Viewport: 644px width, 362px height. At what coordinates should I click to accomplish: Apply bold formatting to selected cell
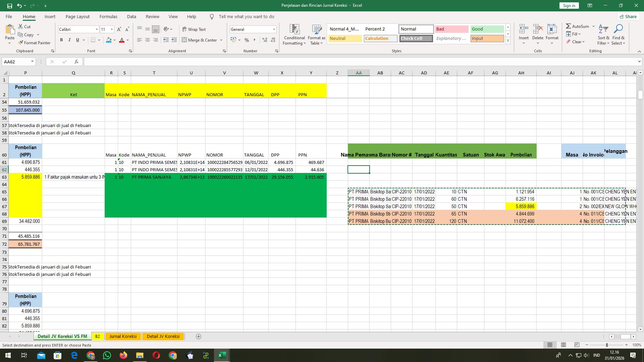(61, 40)
